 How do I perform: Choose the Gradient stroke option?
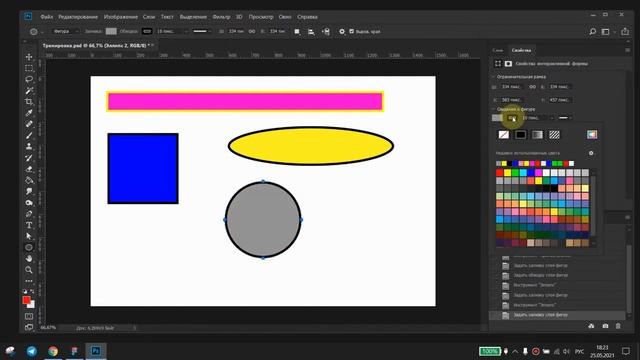point(537,135)
